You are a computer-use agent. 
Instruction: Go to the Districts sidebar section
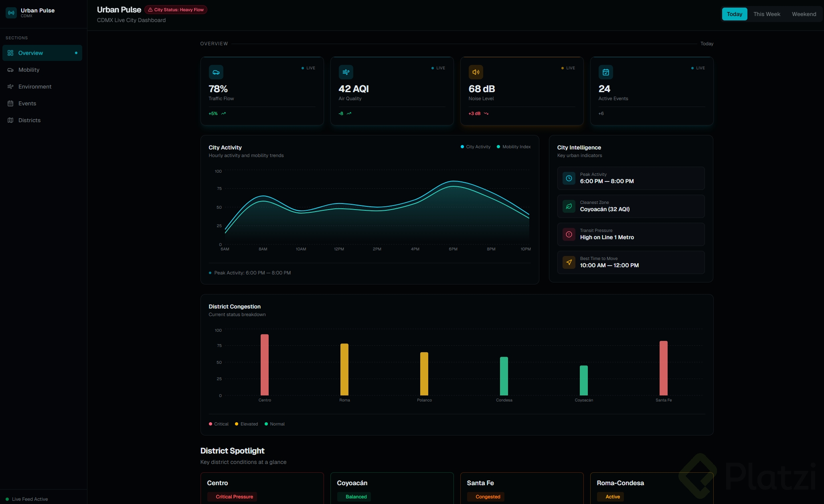point(29,120)
